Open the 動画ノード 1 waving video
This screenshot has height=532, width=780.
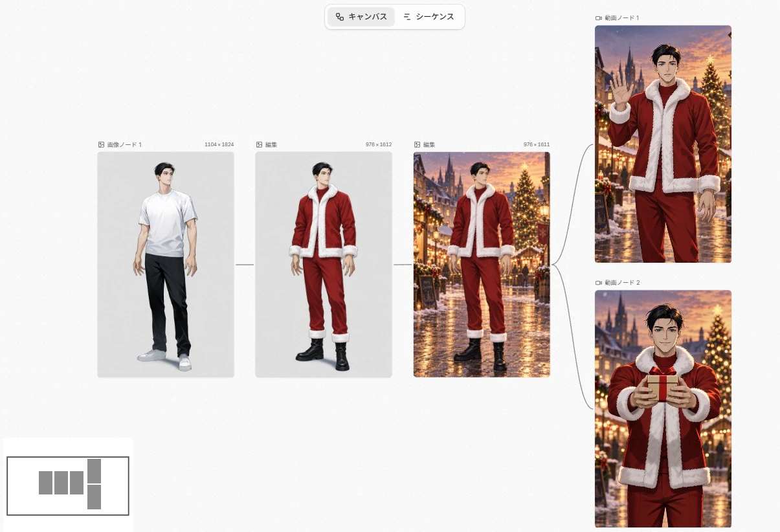click(x=663, y=144)
